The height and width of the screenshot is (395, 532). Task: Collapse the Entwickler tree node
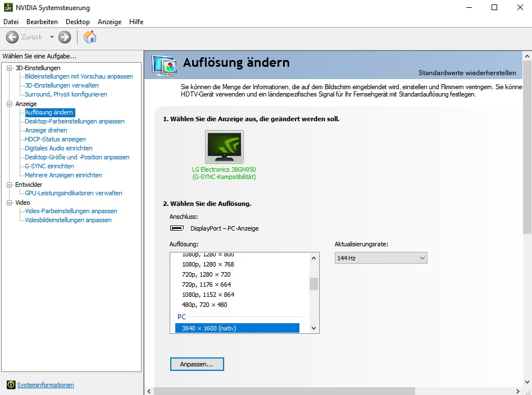pyautogui.click(x=10, y=185)
